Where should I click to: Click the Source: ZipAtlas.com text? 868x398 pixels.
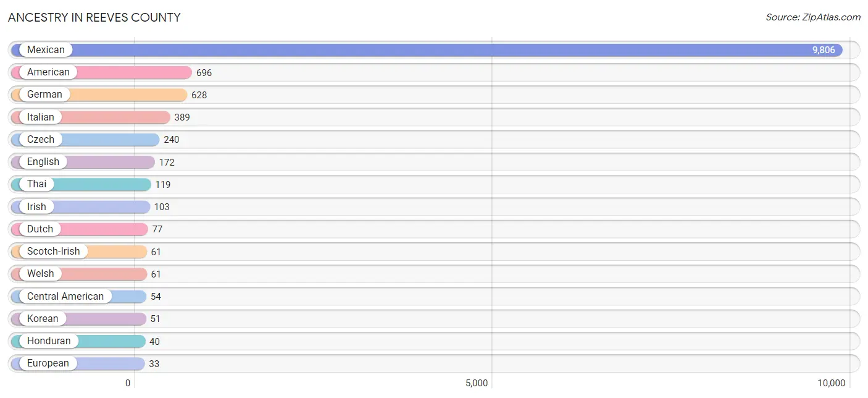(x=813, y=17)
